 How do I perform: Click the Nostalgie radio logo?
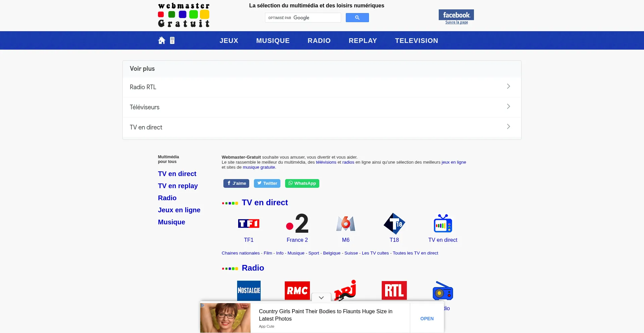249,290
